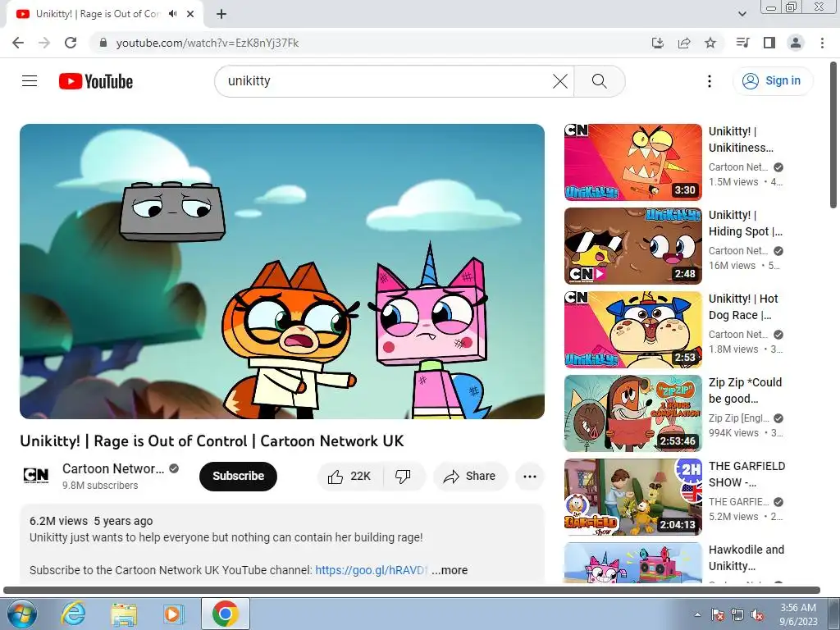Open the goo.gl subscribe link

point(371,570)
